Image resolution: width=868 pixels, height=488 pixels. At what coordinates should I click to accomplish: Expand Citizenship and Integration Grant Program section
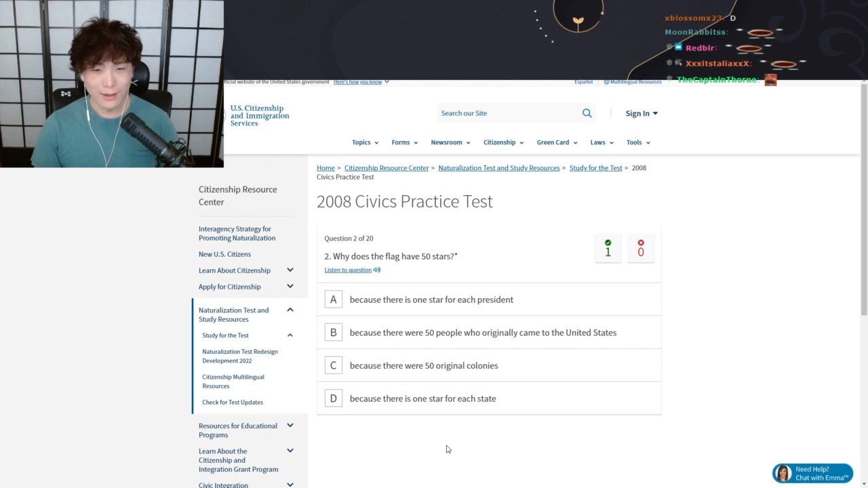tap(290, 451)
